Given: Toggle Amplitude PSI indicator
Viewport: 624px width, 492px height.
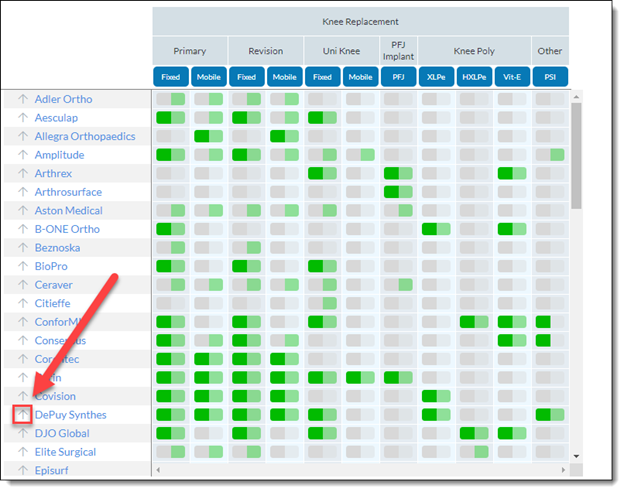Looking at the screenshot, I should tap(550, 155).
